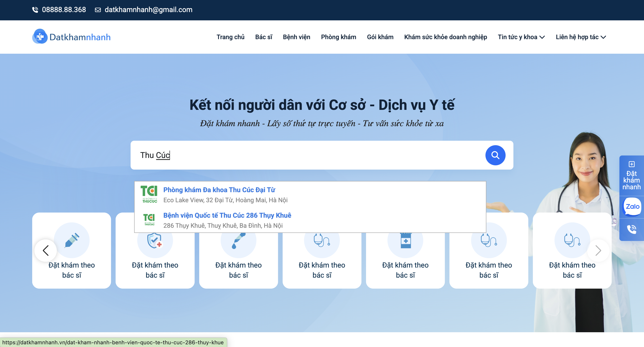Click the floating phone call icon
The image size is (644, 347).
coord(631,228)
